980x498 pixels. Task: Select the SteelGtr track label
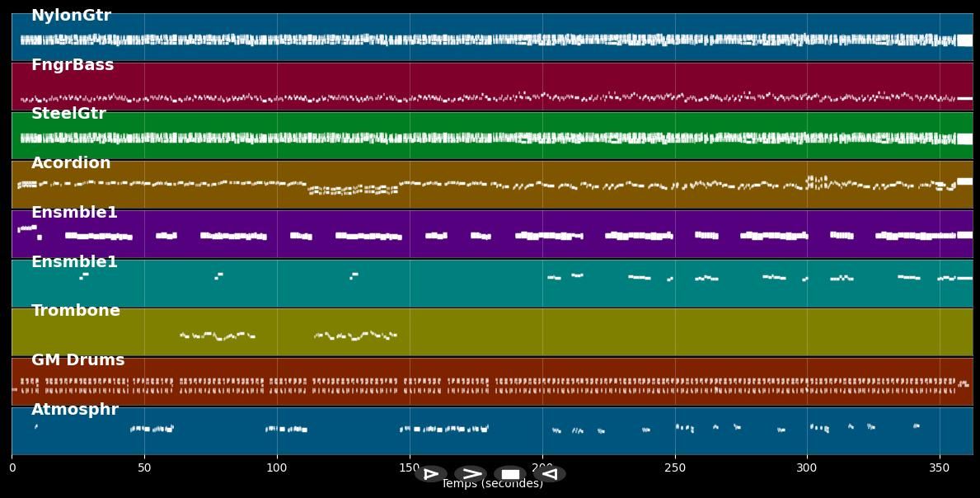68,114
